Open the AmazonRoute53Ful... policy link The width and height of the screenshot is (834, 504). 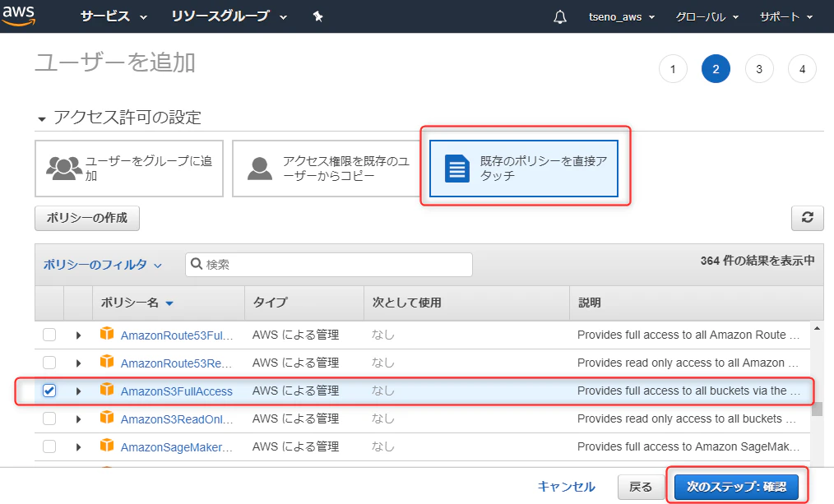tap(177, 335)
